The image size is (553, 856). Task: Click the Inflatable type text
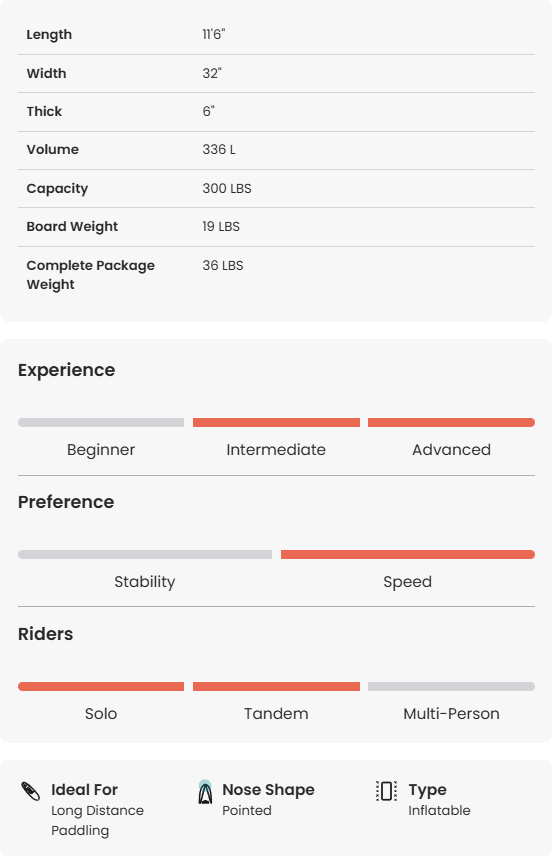pyautogui.click(x=439, y=811)
